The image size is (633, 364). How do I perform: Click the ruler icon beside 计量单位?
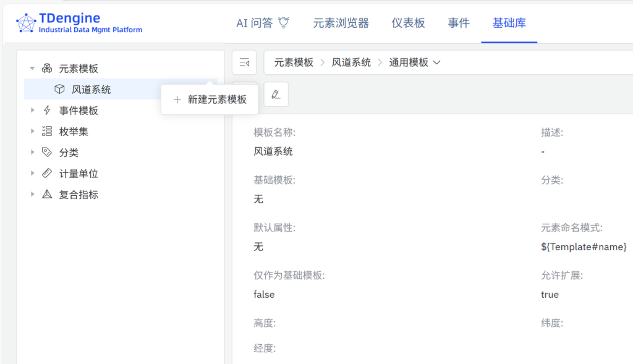(46, 174)
